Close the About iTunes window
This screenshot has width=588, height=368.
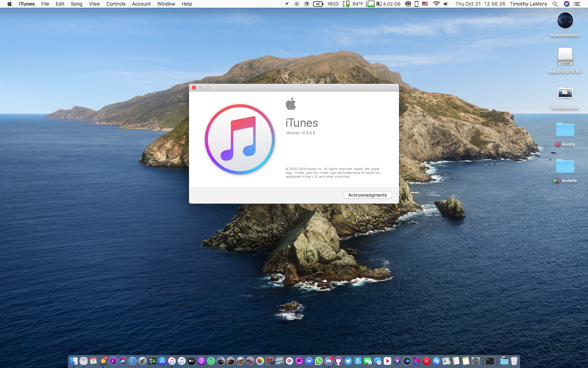tap(194, 88)
